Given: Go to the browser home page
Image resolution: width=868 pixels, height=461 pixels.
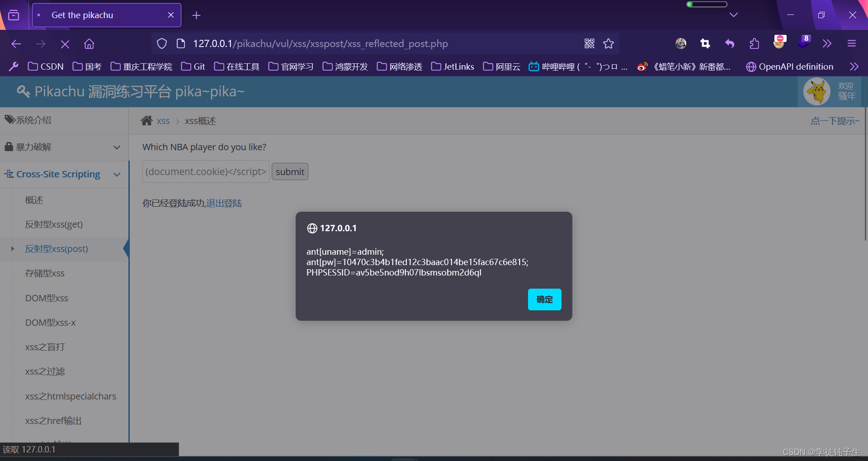Looking at the screenshot, I should coord(89,44).
